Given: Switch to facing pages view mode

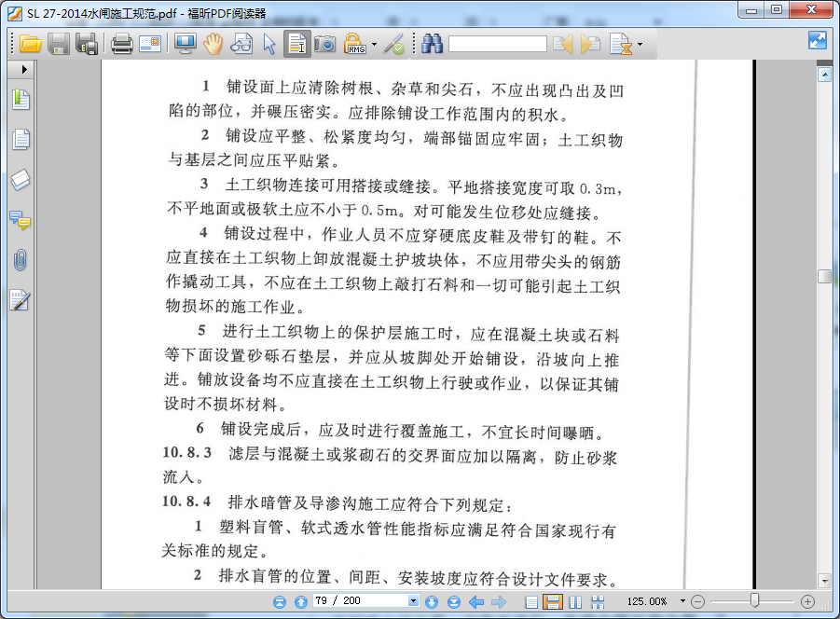Looking at the screenshot, I should click(x=576, y=602).
